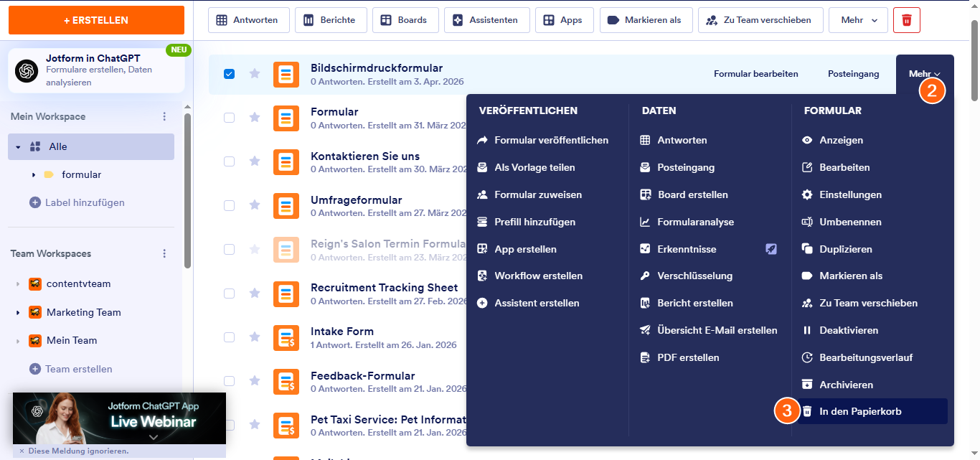This screenshot has height=460, width=980.
Task: Tick the Recruitment Tracking Sheet checkbox
Action: coord(230,293)
